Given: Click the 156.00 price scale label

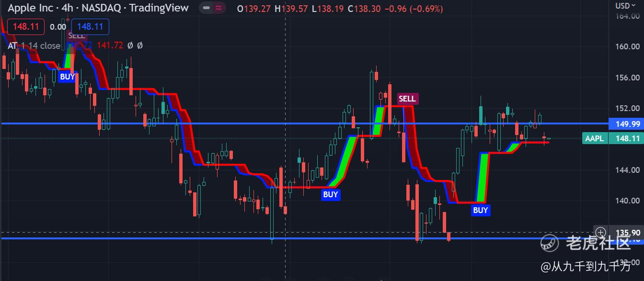Looking at the screenshot, I should 628,78.
